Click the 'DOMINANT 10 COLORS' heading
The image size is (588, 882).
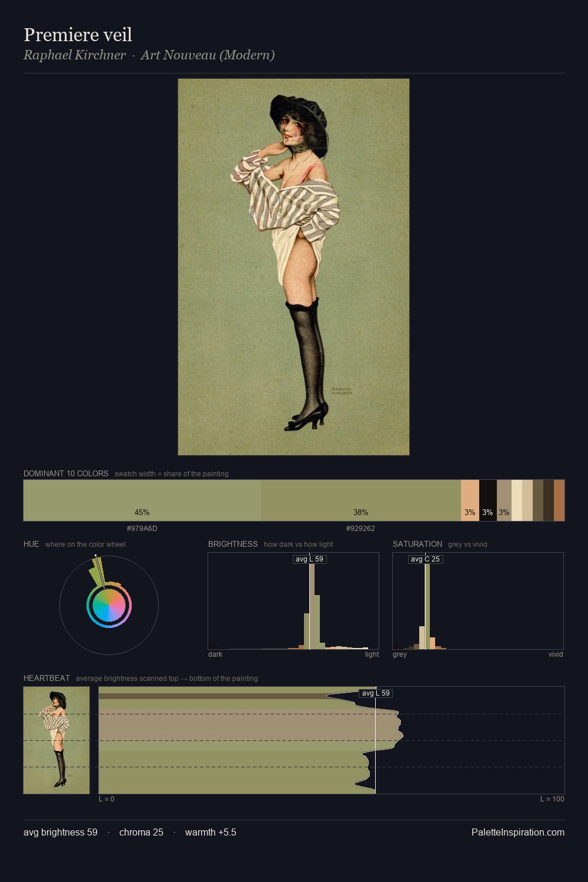pos(66,473)
